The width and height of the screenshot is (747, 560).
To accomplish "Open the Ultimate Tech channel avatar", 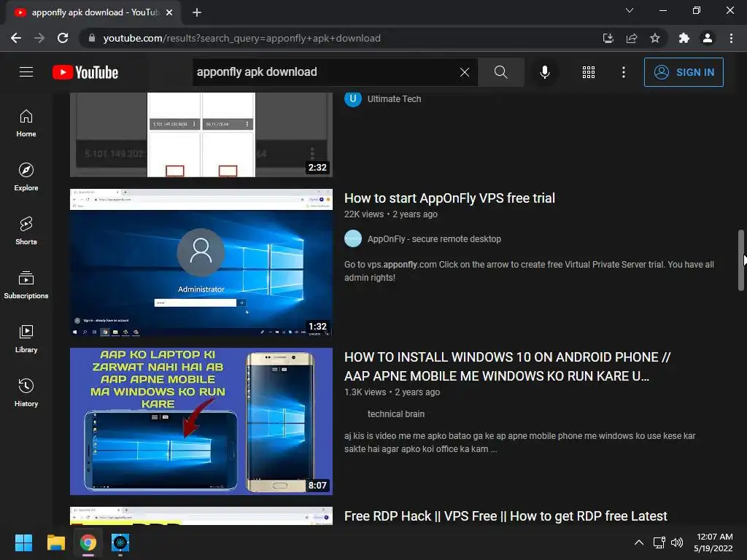I will [x=353, y=99].
